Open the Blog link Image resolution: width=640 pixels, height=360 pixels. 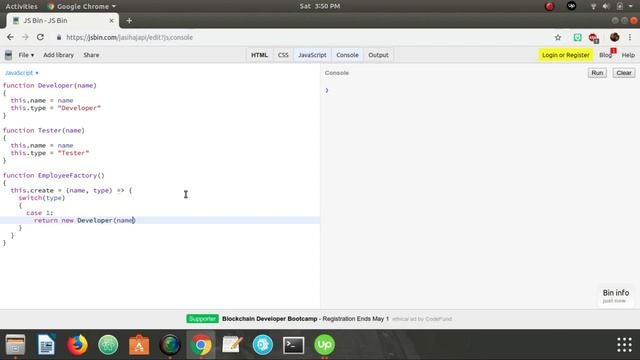[x=605, y=55]
